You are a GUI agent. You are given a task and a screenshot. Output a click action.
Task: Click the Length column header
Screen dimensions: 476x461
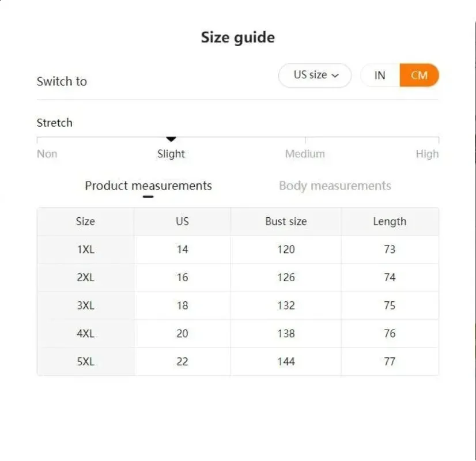point(390,221)
